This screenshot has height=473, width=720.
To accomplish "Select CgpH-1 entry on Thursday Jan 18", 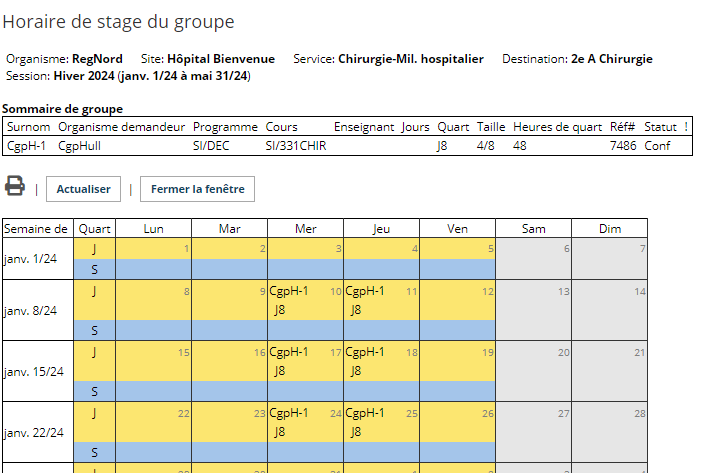I will tap(365, 352).
